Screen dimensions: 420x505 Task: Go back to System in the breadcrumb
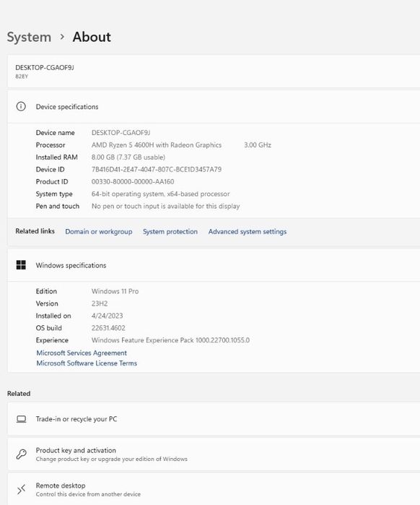click(x=29, y=37)
